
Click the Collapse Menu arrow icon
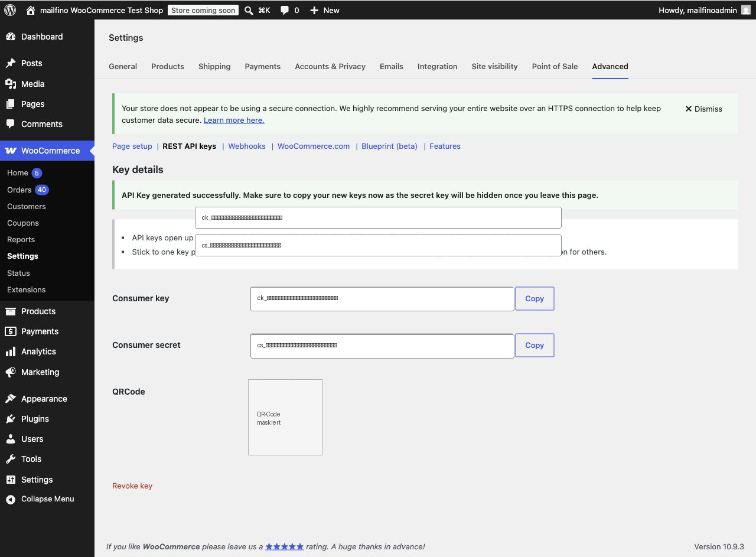coord(11,499)
